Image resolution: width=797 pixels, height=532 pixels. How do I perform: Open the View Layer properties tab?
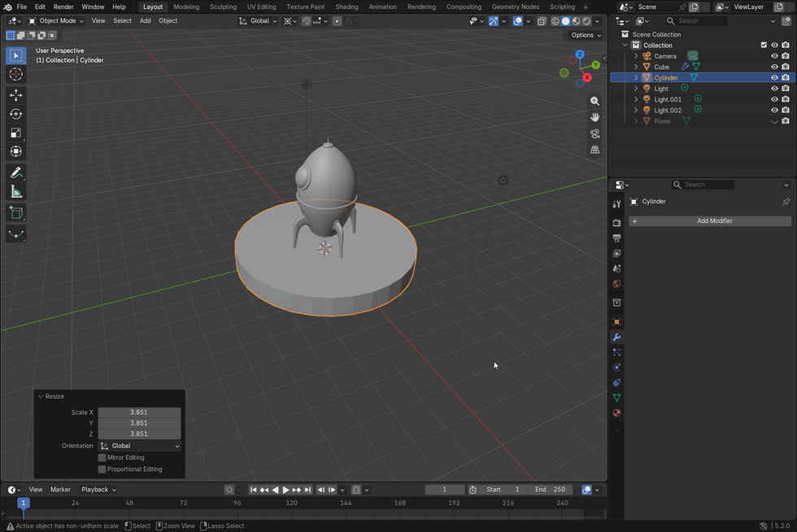[x=616, y=253]
